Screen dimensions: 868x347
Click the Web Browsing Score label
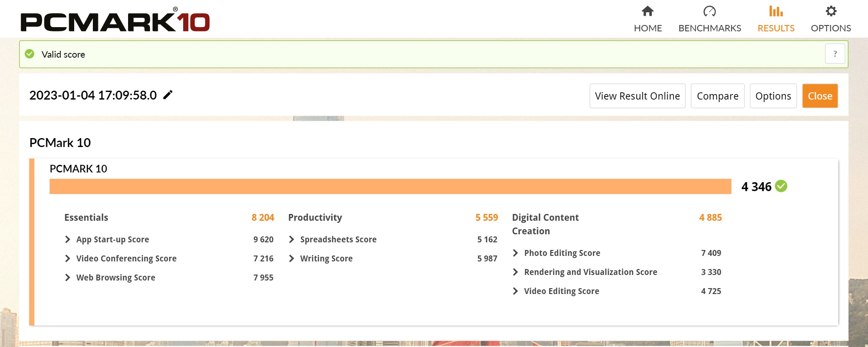[x=116, y=278]
